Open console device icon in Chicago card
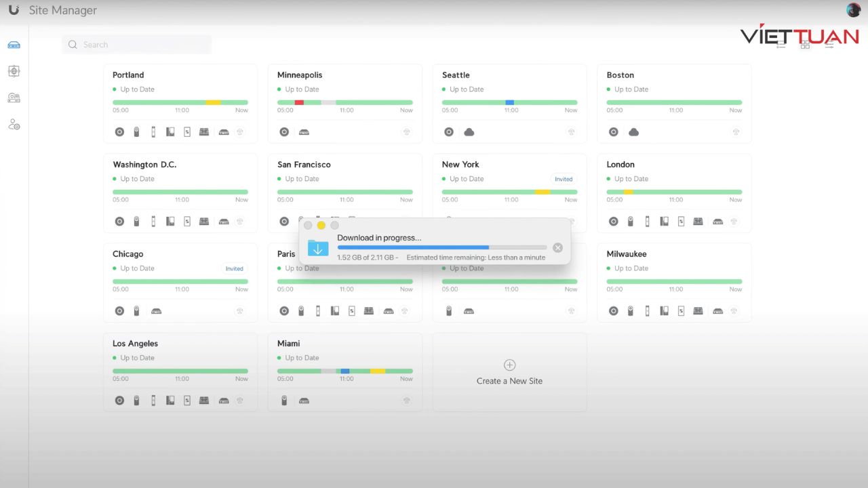This screenshot has height=488, width=868. tap(157, 311)
